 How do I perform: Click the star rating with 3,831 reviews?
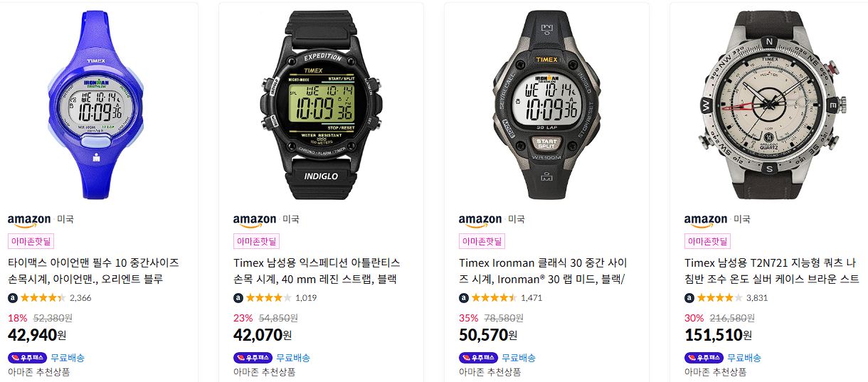click(719, 298)
